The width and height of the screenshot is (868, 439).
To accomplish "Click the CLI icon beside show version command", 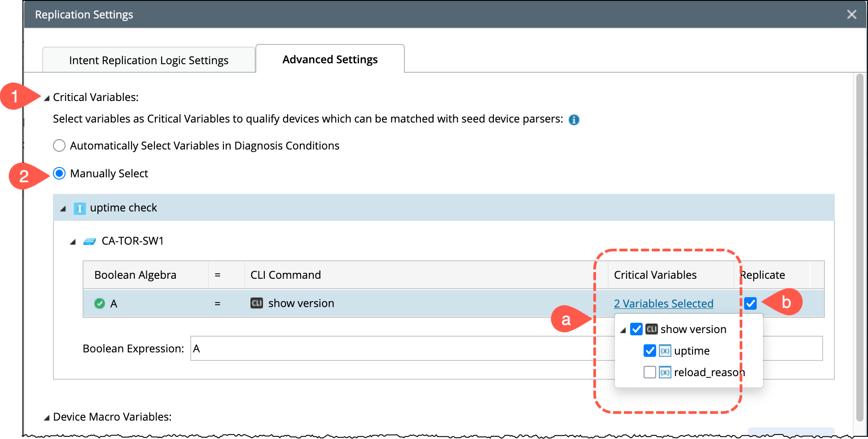I will click(x=256, y=303).
